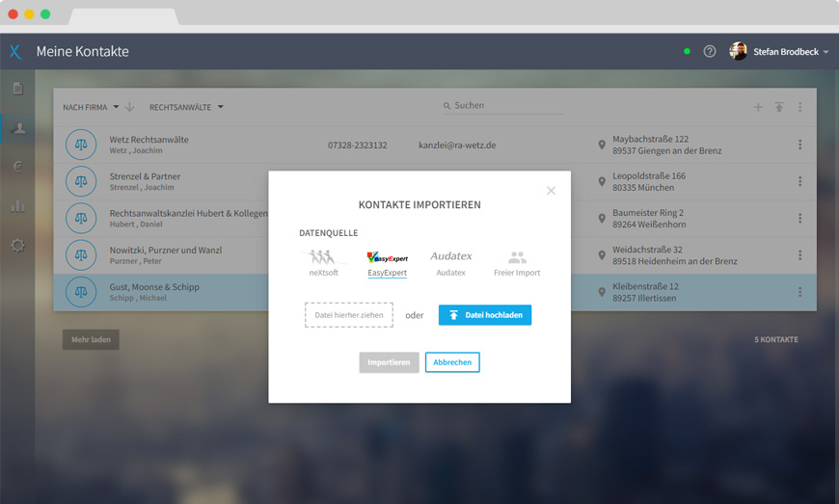This screenshot has width=839, height=504.
Task: Open the NACH FIRMA sort dropdown
Action: tap(91, 107)
